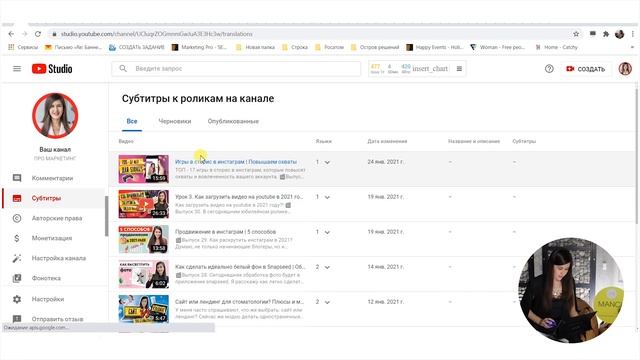Click the search magnifier icon

123,69
